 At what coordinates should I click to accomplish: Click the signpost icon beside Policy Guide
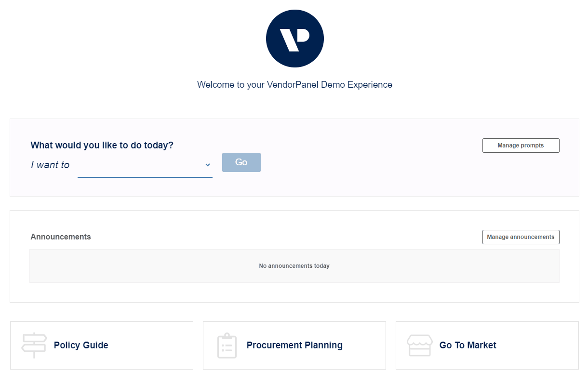34,345
